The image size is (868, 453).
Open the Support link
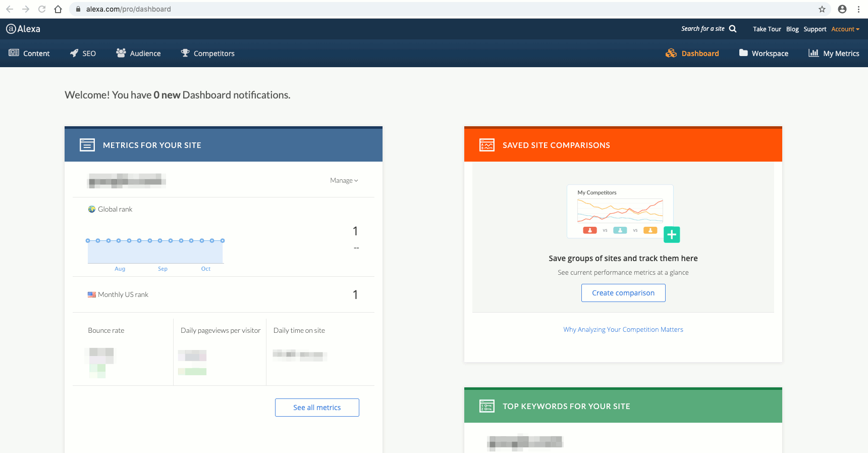click(x=815, y=29)
